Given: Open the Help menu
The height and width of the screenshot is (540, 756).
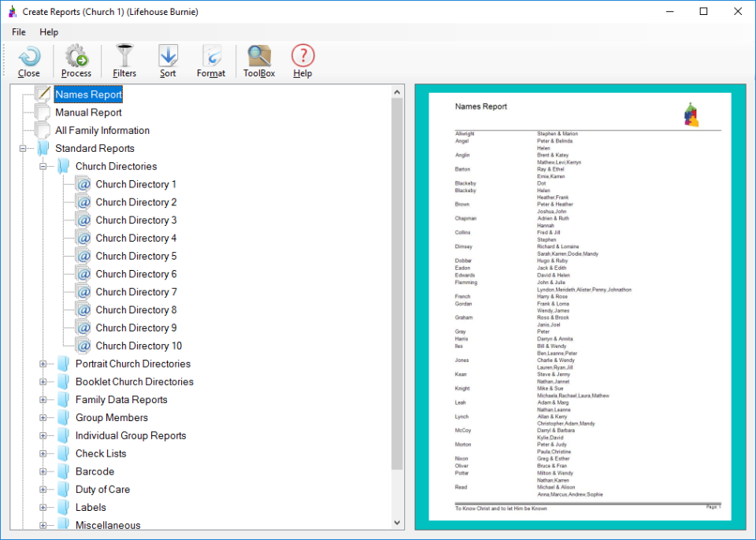Looking at the screenshot, I should pyautogui.click(x=49, y=32).
